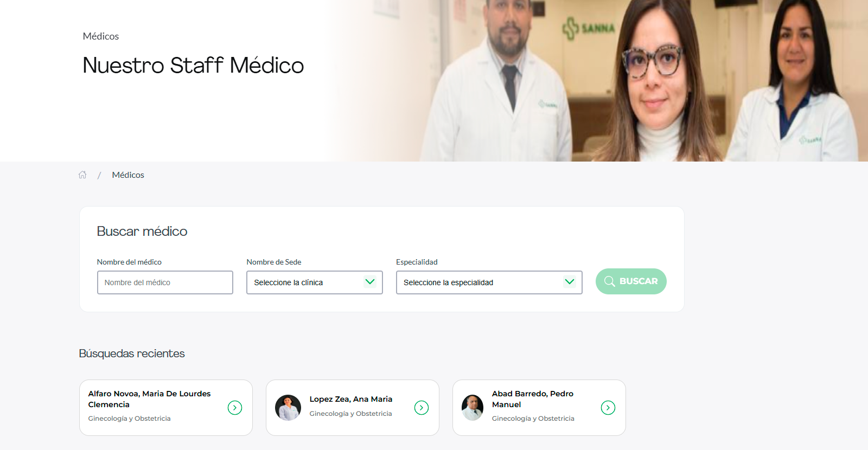
Task: Select Abad Barredo, Pedro Manuel name
Action: tap(533, 399)
